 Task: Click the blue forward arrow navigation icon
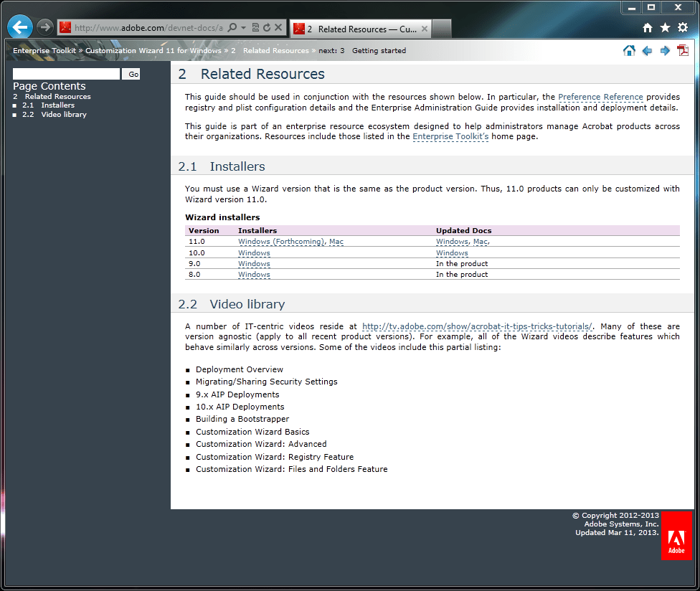pyautogui.click(x=664, y=50)
